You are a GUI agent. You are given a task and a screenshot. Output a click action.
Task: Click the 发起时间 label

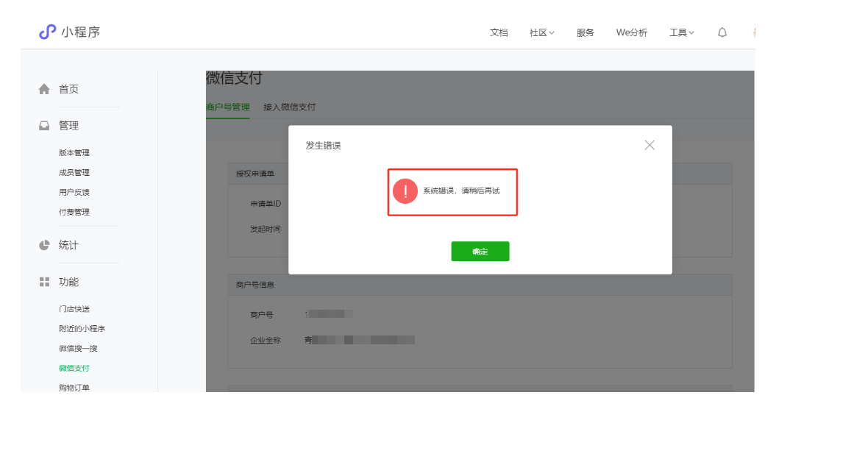(266, 229)
